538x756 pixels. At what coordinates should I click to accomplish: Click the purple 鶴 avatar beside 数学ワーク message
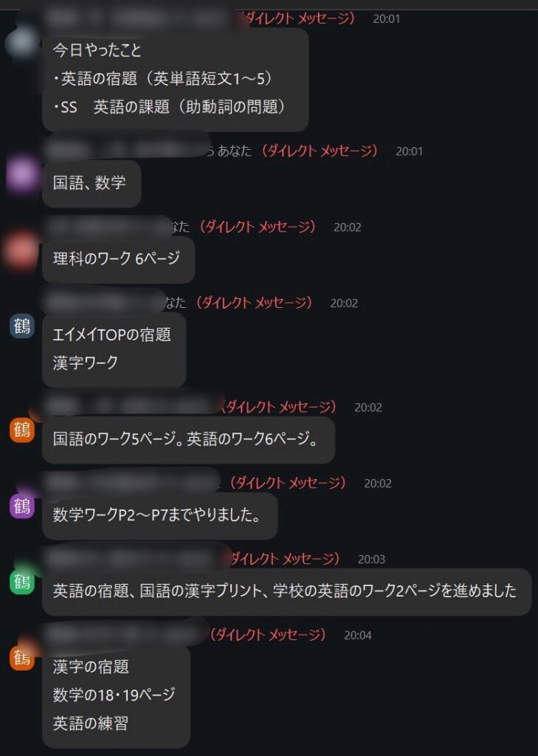22,506
